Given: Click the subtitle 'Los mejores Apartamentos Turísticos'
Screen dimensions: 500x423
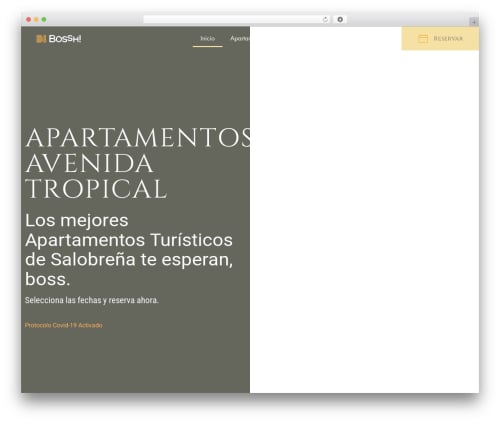Looking at the screenshot, I should 129,230.
